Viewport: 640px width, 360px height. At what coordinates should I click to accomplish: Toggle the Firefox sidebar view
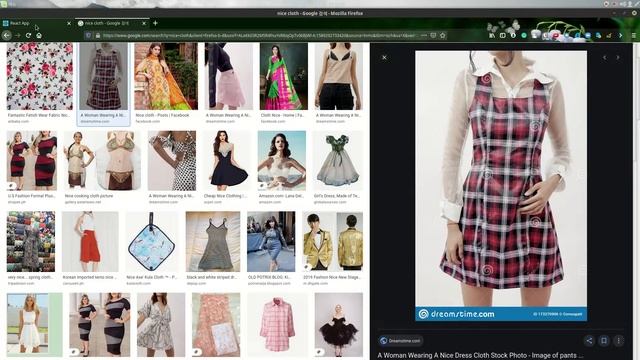point(502,36)
